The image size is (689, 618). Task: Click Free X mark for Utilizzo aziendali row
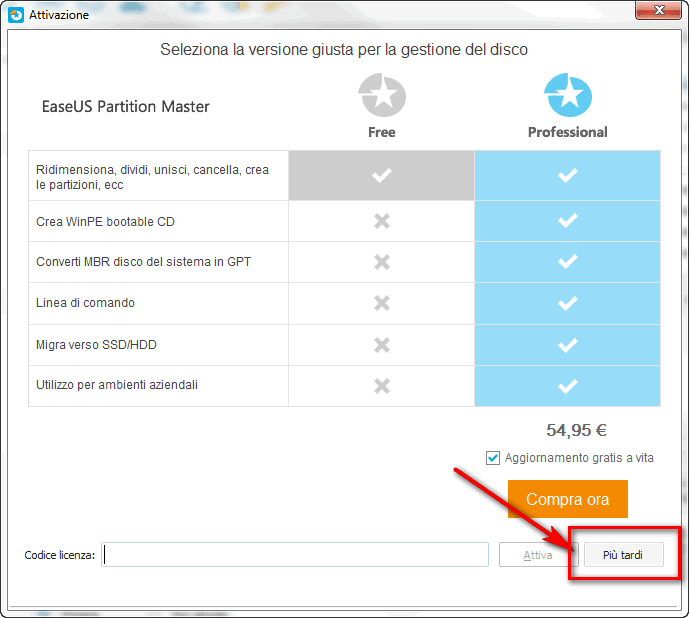pyautogui.click(x=382, y=386)
